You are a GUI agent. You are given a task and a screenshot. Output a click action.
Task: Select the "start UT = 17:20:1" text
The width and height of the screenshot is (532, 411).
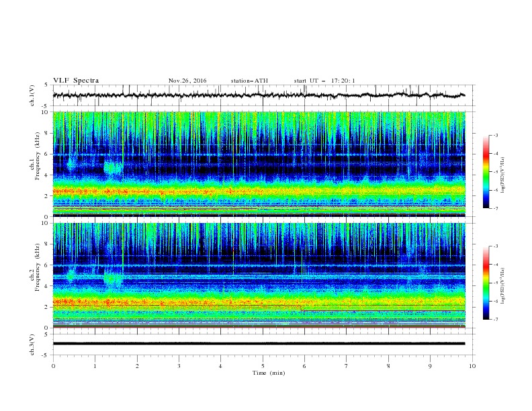point(324,81)
